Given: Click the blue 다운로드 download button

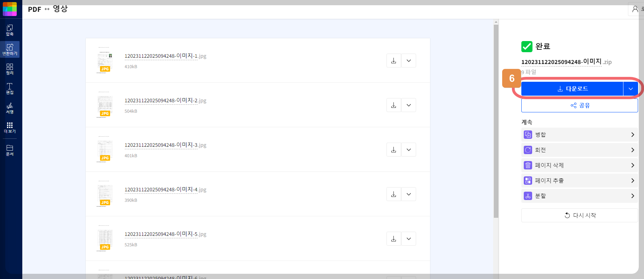Looking at the screenshot, I should click(572, 89).
